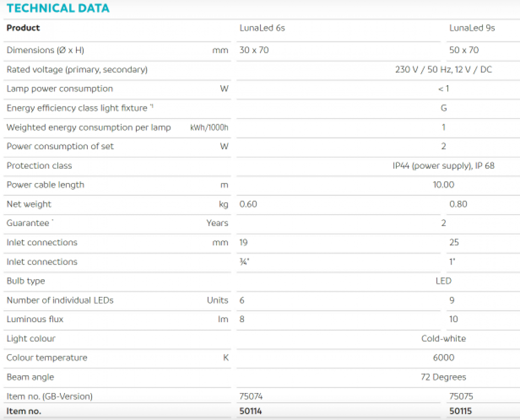Click the 8 luminous flux value
The width and height of the screenshot is (520, 420).
point(242,319)
